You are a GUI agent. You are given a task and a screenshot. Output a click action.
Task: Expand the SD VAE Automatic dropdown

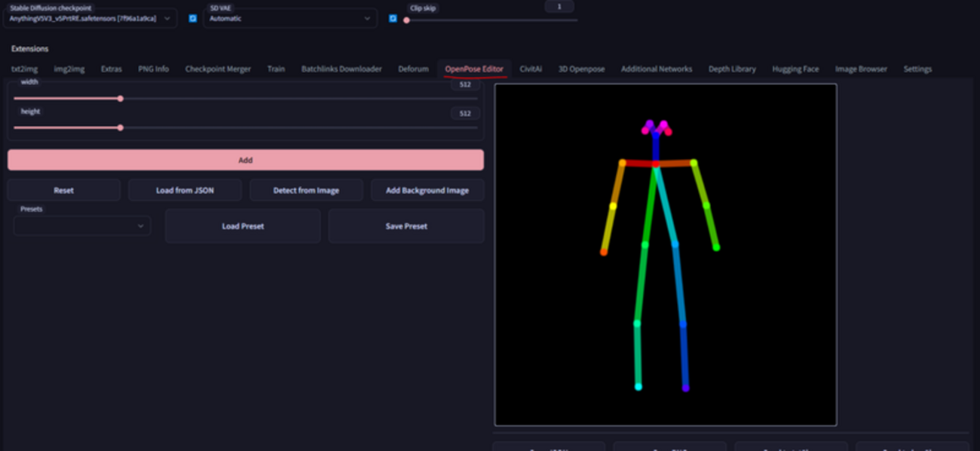pos(290,18)
